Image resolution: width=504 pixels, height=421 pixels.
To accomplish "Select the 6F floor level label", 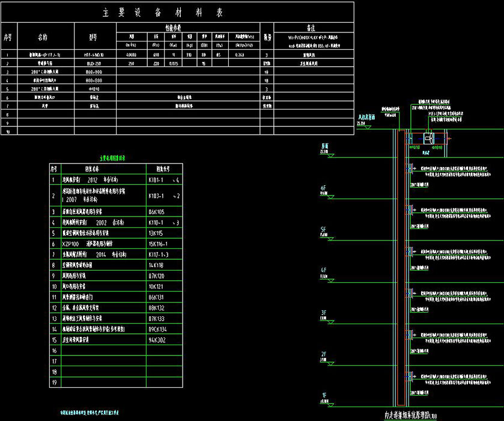I will click(323, 188).
